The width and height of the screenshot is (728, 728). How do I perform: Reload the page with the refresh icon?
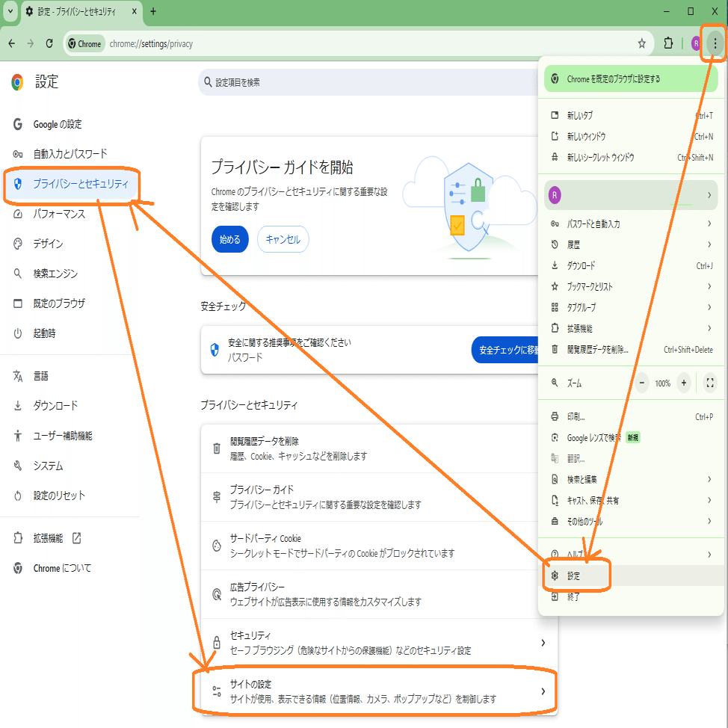49,43
